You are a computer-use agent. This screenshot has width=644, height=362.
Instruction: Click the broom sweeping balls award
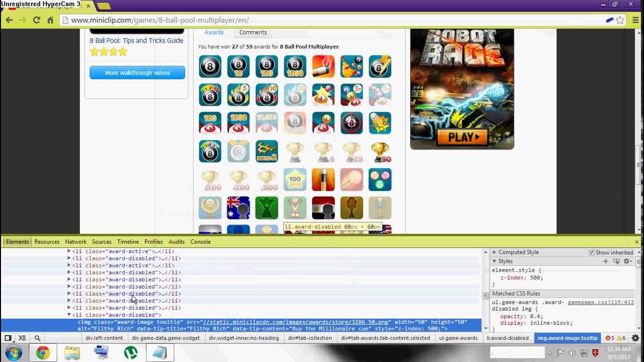(x=352, y=66)
